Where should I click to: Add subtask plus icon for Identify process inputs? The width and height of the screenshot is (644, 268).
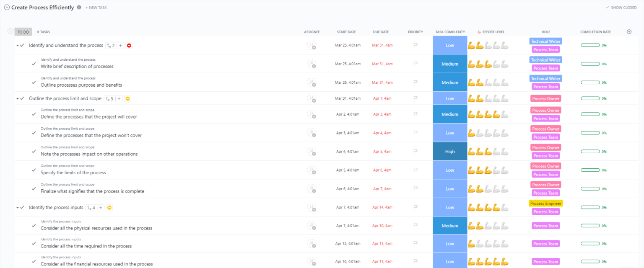tap(101, 208)
